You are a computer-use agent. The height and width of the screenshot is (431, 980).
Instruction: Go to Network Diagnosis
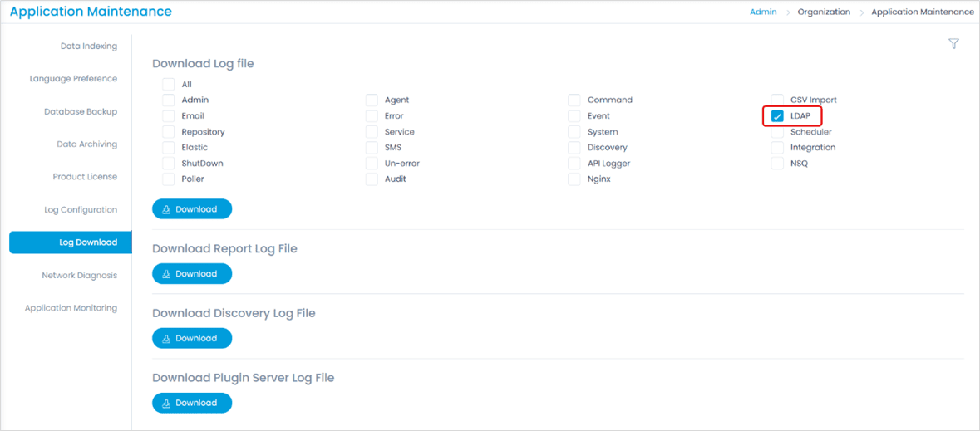point(80,276)
